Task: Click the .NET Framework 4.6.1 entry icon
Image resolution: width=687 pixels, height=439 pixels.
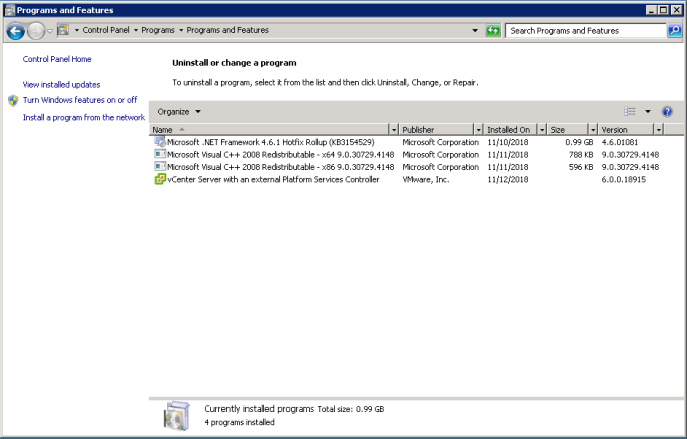Action: [x=159, y=142]
